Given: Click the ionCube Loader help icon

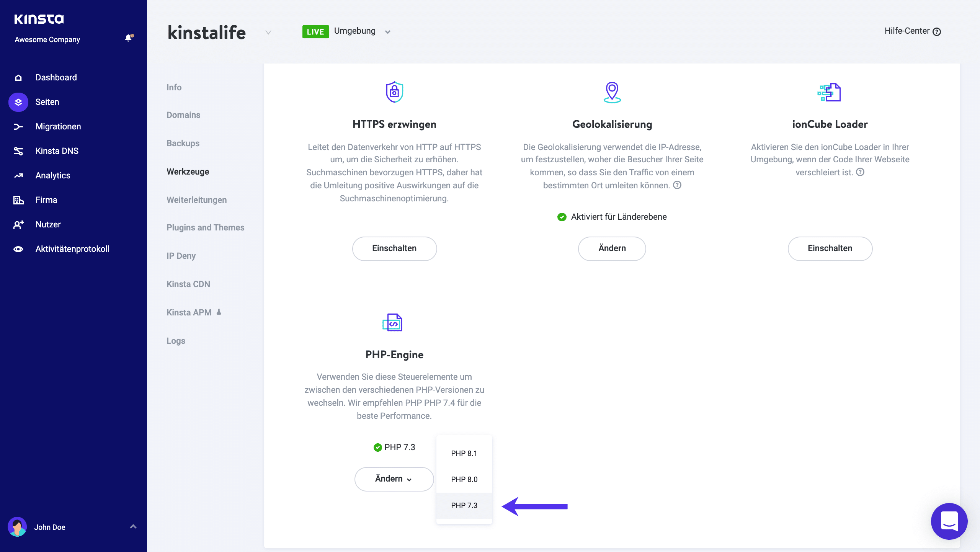Looking at the screenshot, I should pyautogui.click(x=860, y=172).
